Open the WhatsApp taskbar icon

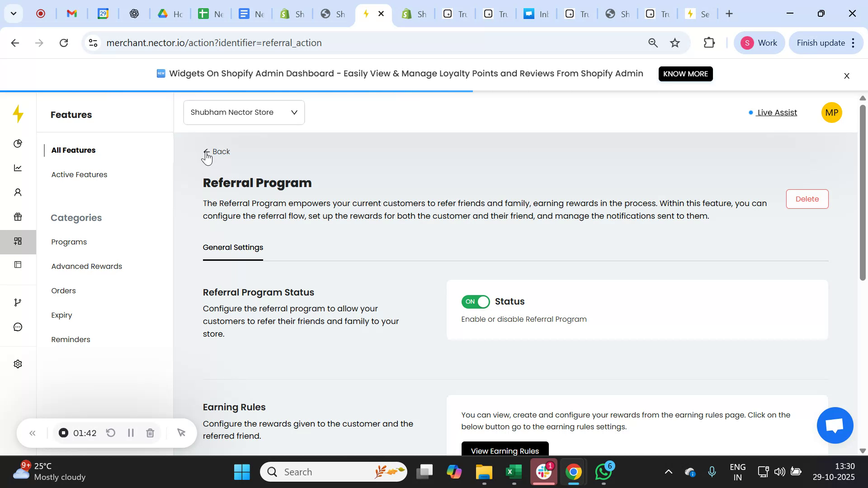click(x=603, y=471)
